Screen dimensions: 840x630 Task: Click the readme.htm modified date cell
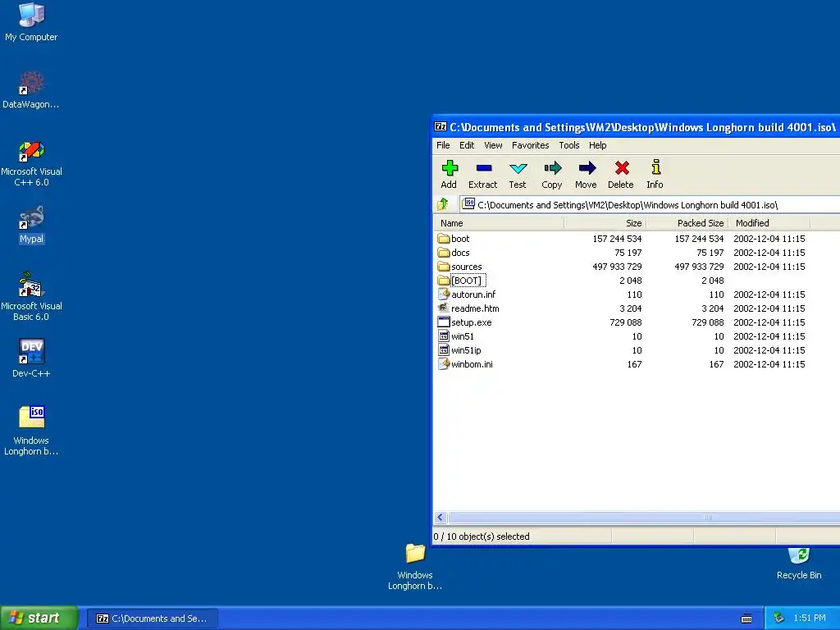769,308
